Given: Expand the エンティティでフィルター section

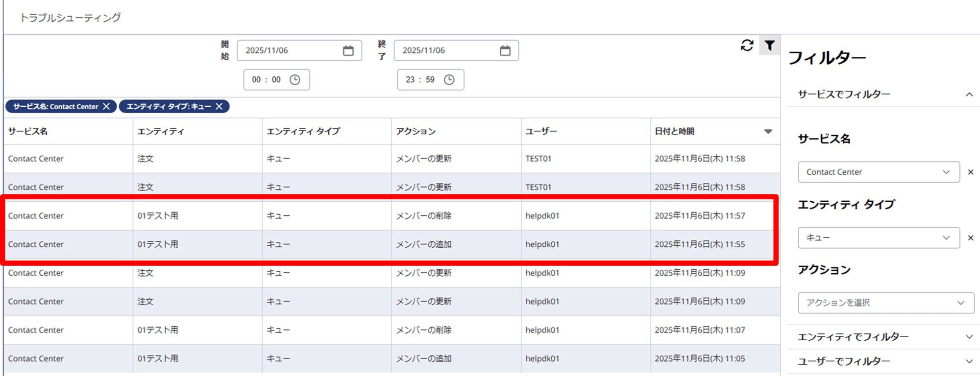Looking at the screenshot, I should point(969,337).
